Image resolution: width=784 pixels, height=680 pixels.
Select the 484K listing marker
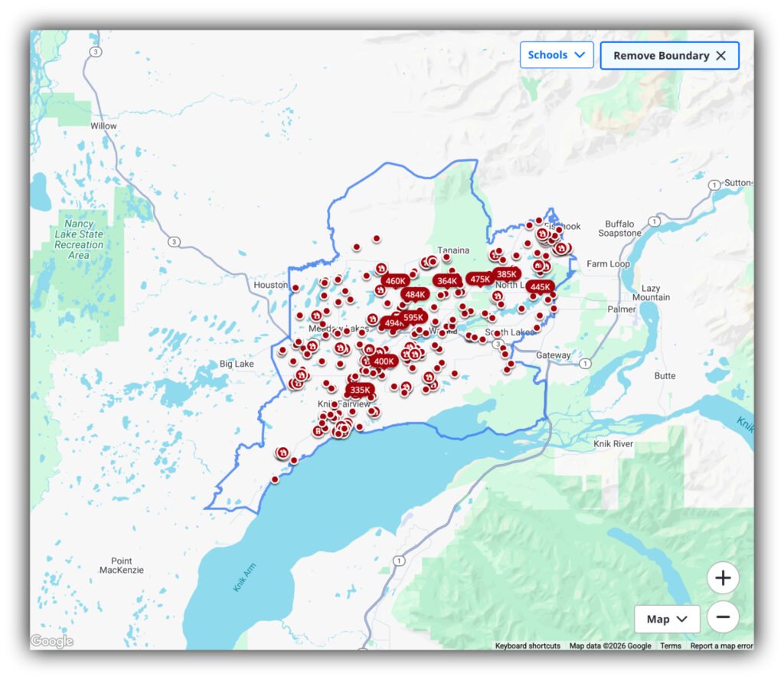click(x=415, y=294)
